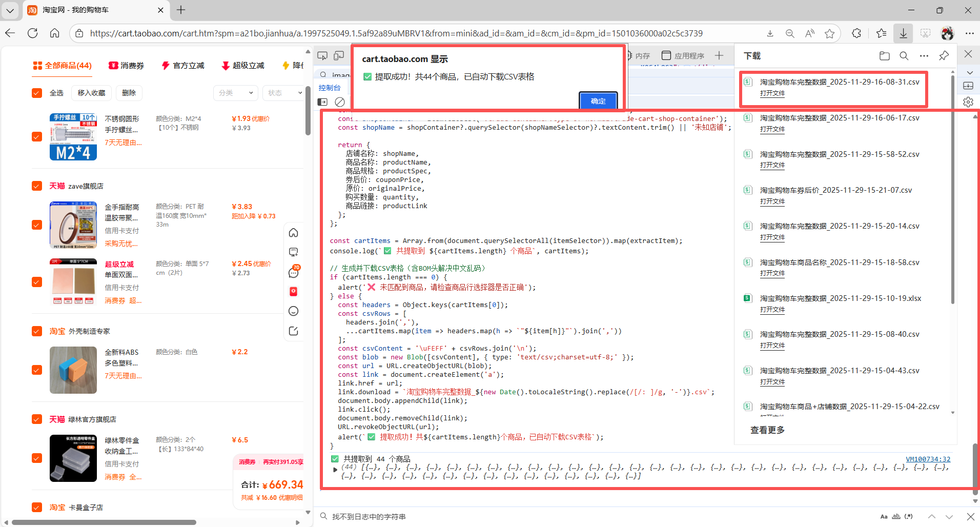Open file 淘宝购物车完整数据_2025-11-29-16-08-31.csv
980x527 pixels.
click(772, 93)
